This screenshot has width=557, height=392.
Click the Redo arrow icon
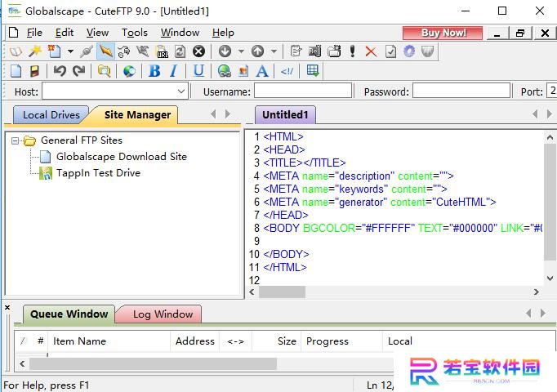78,71
